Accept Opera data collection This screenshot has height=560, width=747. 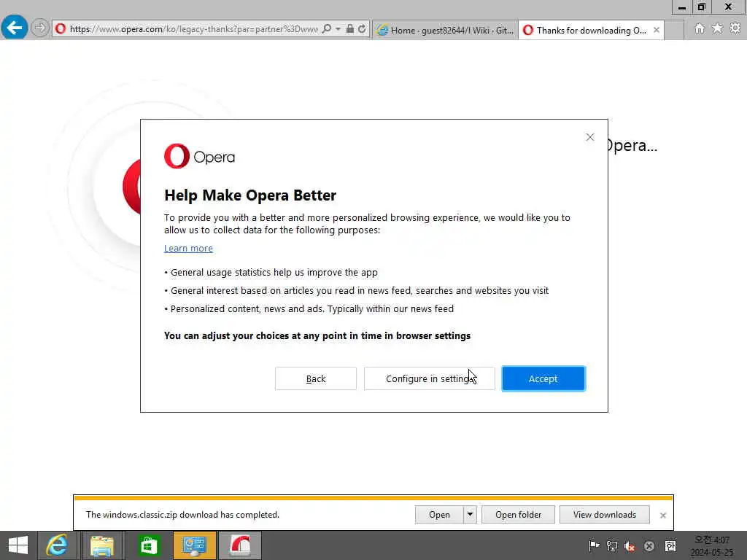pyautogui.click(x=543, y=378)
